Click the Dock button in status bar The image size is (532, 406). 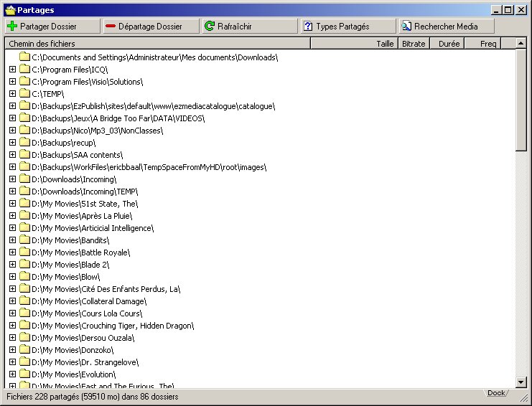496,393
